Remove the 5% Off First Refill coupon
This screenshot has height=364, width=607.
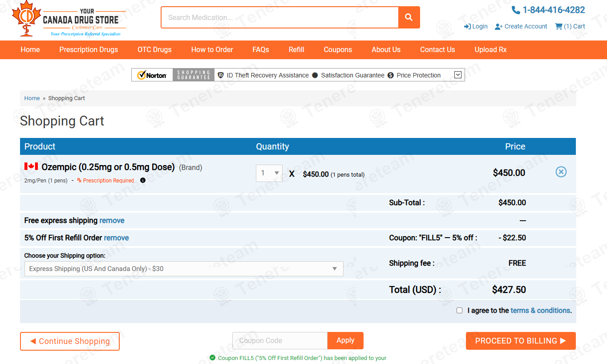pos(116,238)
